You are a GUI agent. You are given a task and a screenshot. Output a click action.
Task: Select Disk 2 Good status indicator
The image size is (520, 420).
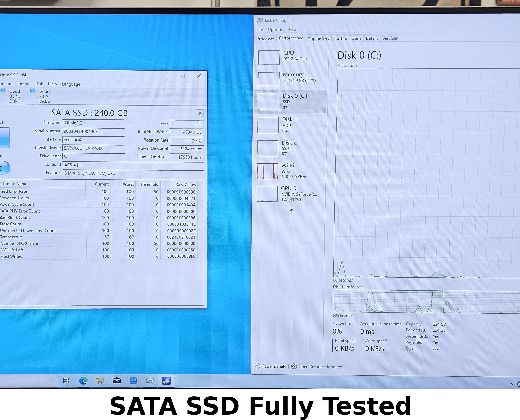click(41, 96)
